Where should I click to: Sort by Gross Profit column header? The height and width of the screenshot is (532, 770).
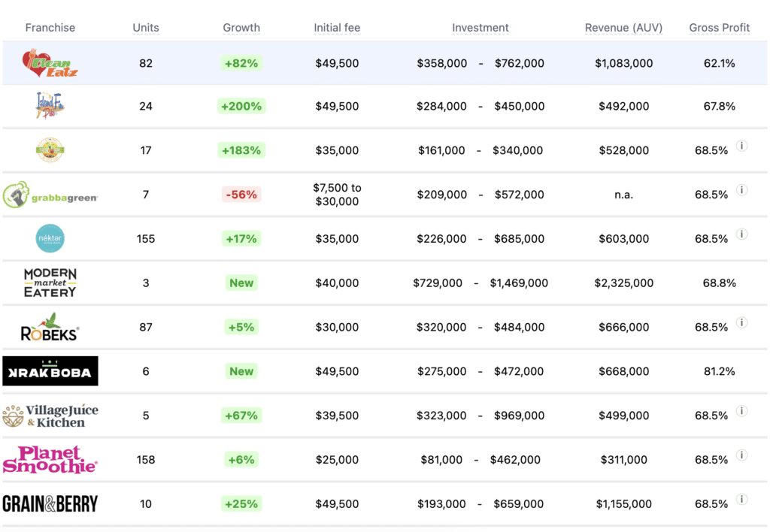[x=720, y=28]
